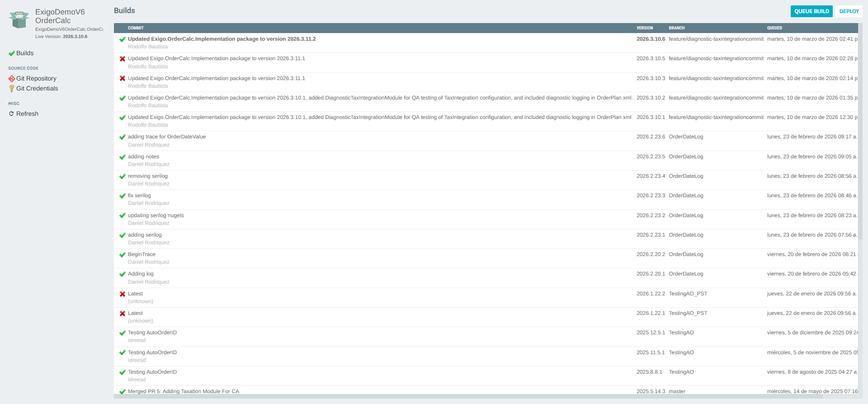Click the Git Repository diamond icon
This screenshot has width=868, height=404.
[x=11, y=79]
